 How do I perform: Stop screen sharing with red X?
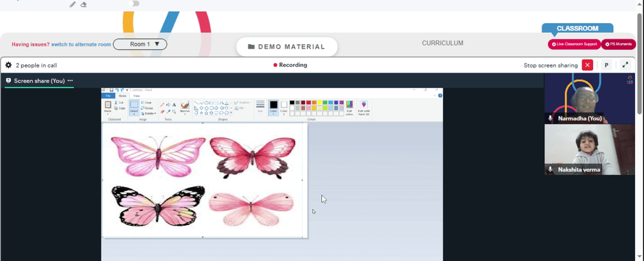pyautogui.click(x=587, y=65)
